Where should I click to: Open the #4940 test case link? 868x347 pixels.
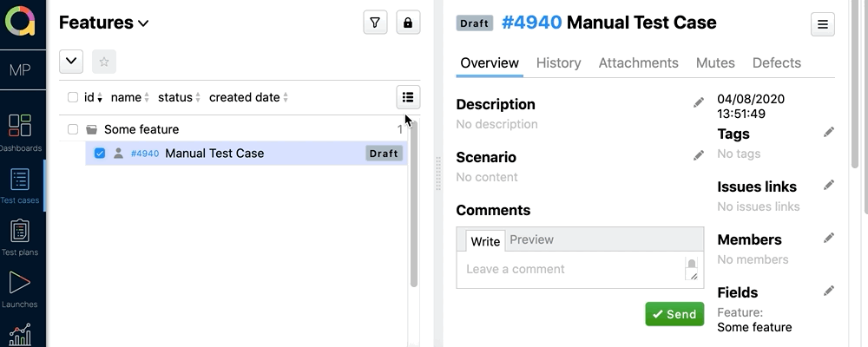click(144, 154)
